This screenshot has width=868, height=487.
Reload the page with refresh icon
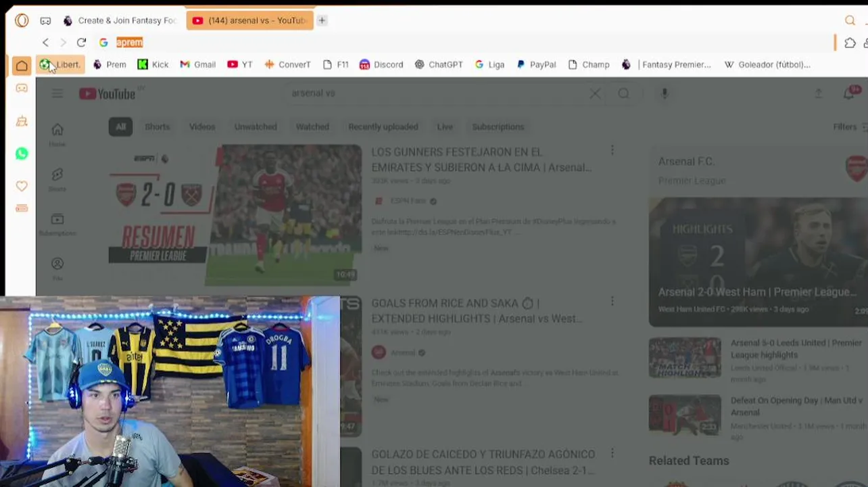81,42
